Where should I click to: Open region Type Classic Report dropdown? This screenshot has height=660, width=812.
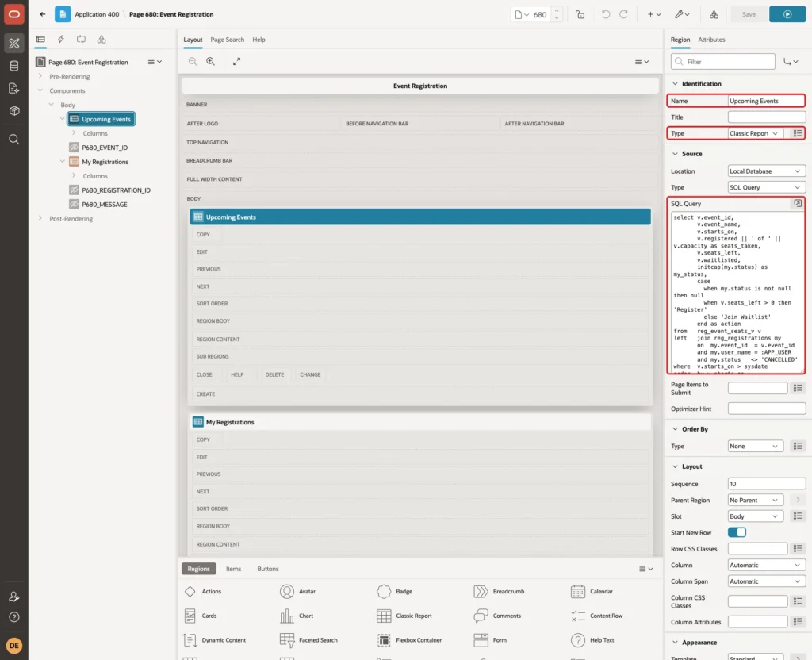point(755,133)
